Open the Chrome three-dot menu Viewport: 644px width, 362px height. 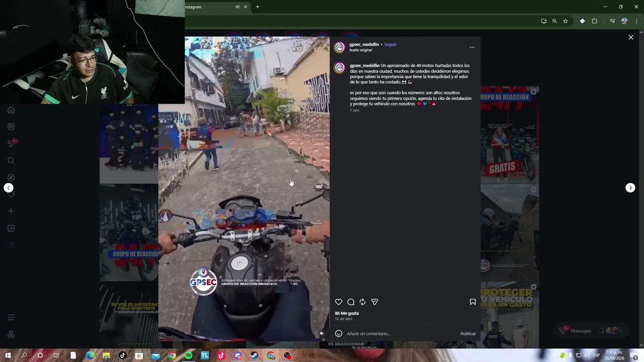pyautogui.click(x=637, y=21)
